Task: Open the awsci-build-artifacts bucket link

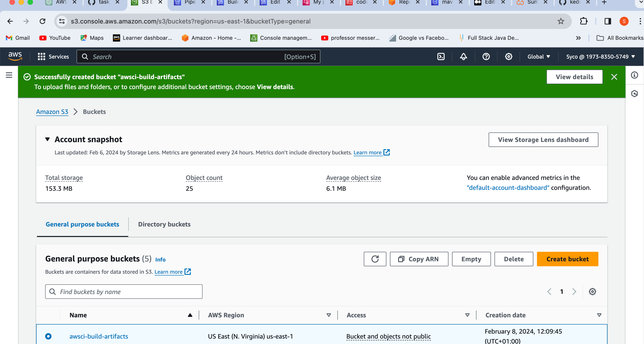Action: pos(99,336)
